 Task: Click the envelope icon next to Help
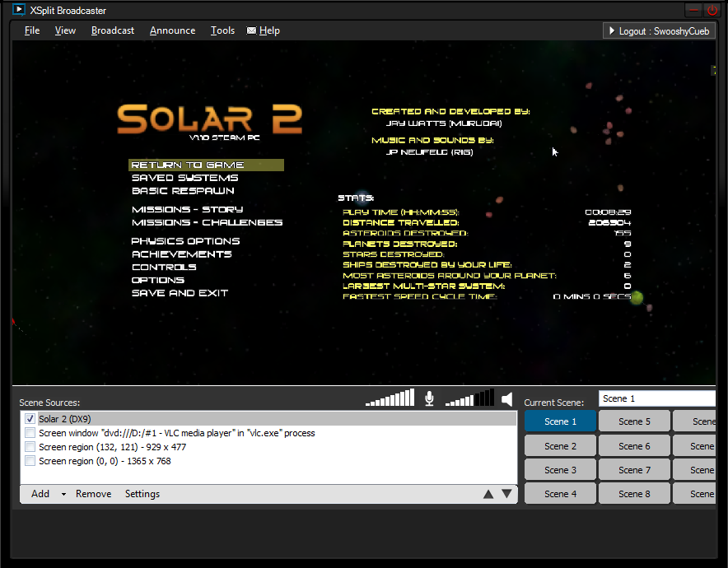[251, 30]
